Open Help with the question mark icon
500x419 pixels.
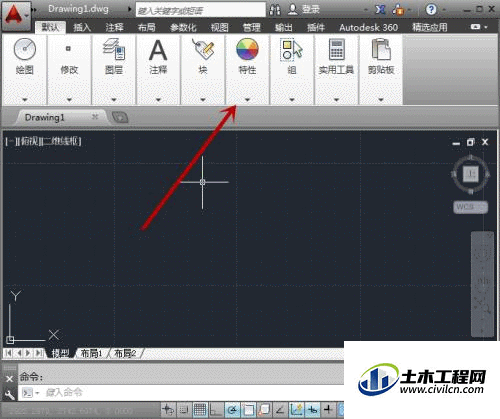pos(431,9)
